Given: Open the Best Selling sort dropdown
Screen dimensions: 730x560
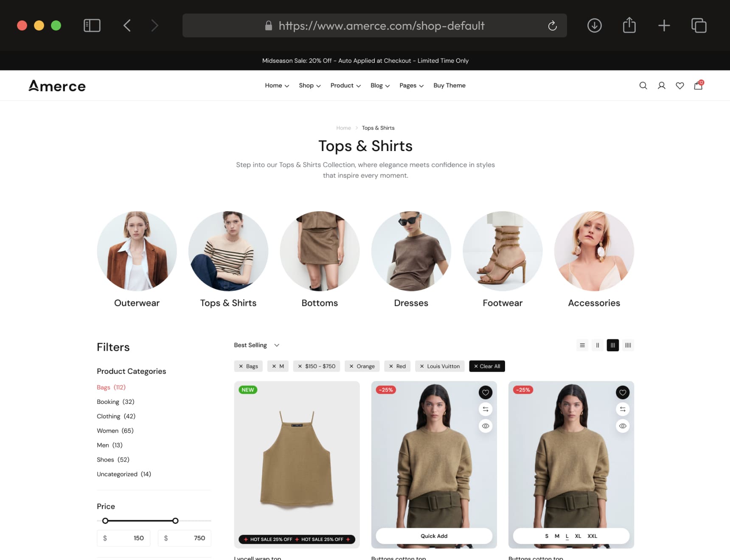Looking at the screenshot, I should pos(256,345).
